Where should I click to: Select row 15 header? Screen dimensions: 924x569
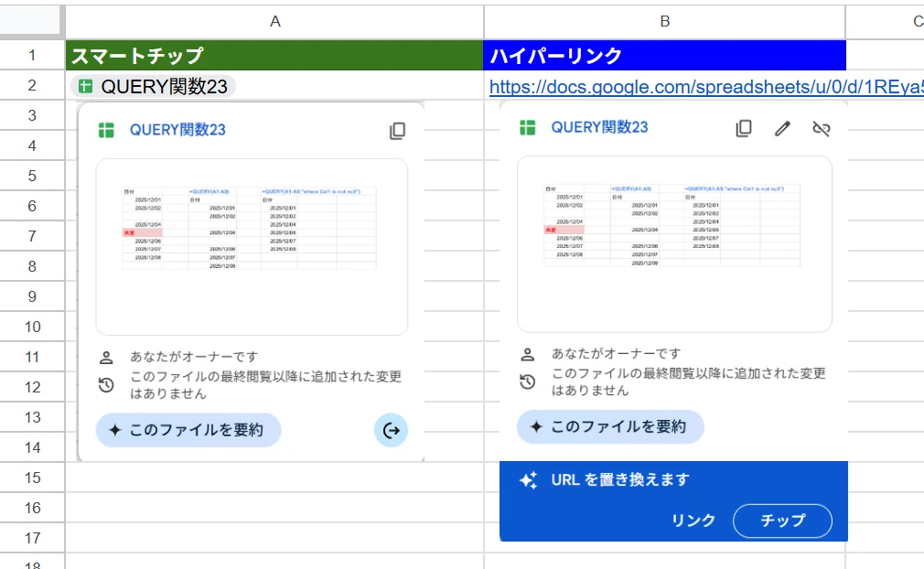[32, 478]
